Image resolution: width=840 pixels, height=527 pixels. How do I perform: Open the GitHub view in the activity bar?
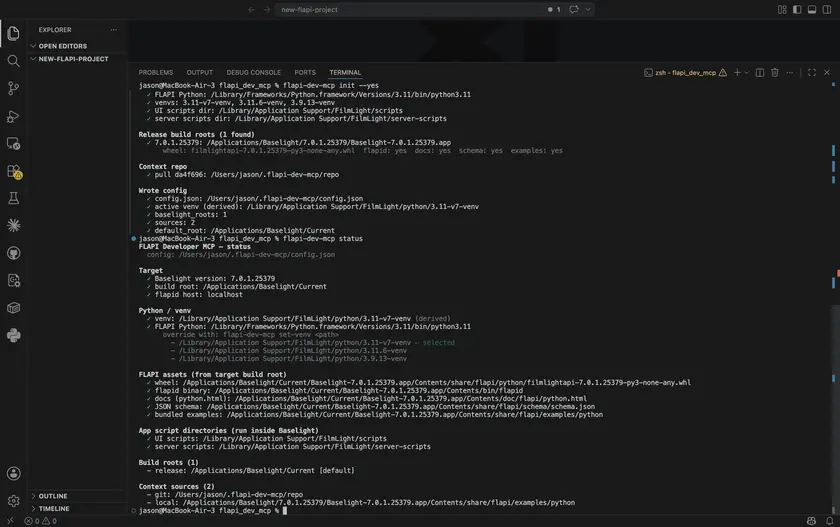coord(13,253)
